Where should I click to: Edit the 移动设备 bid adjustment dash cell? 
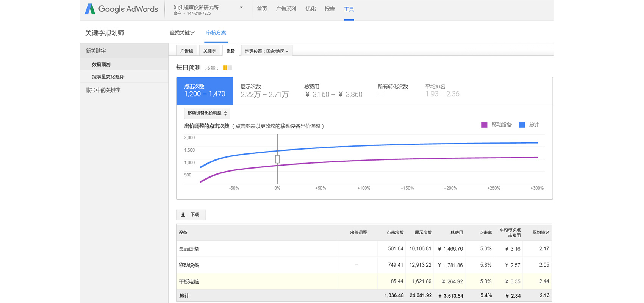pos(357,265)
